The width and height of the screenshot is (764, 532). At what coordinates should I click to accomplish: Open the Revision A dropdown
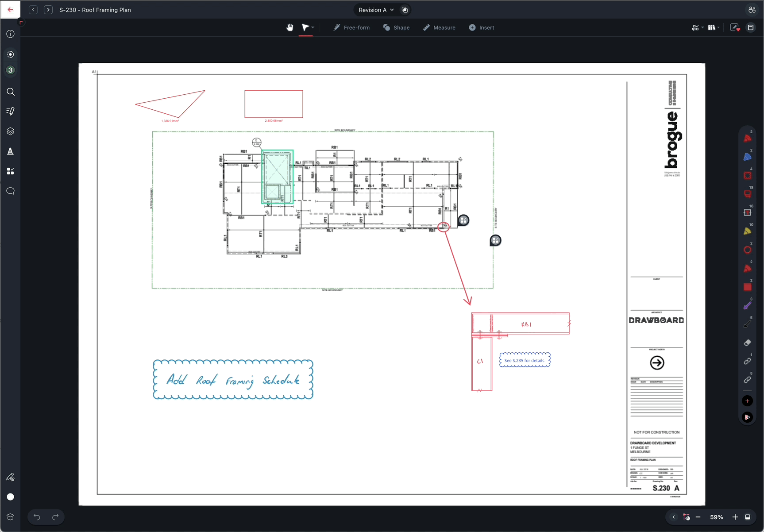(x=376, y=10)
